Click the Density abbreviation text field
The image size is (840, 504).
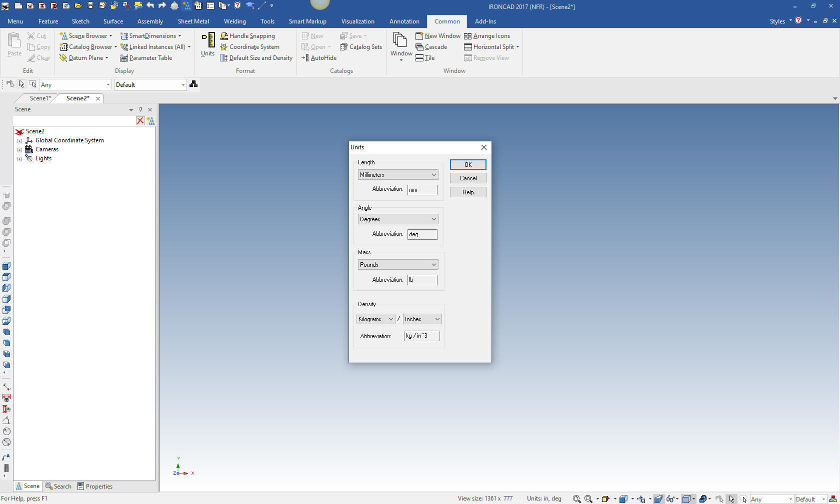click(x=421, y=336)
